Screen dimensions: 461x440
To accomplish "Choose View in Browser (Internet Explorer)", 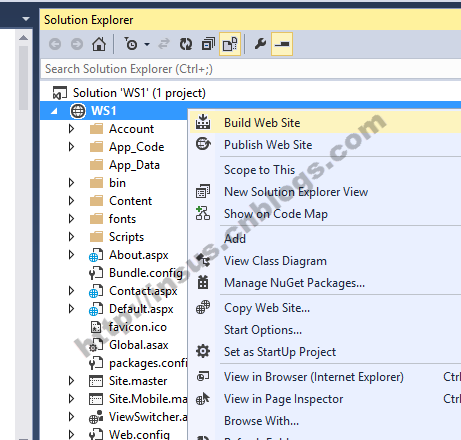I will click(326, 377).
